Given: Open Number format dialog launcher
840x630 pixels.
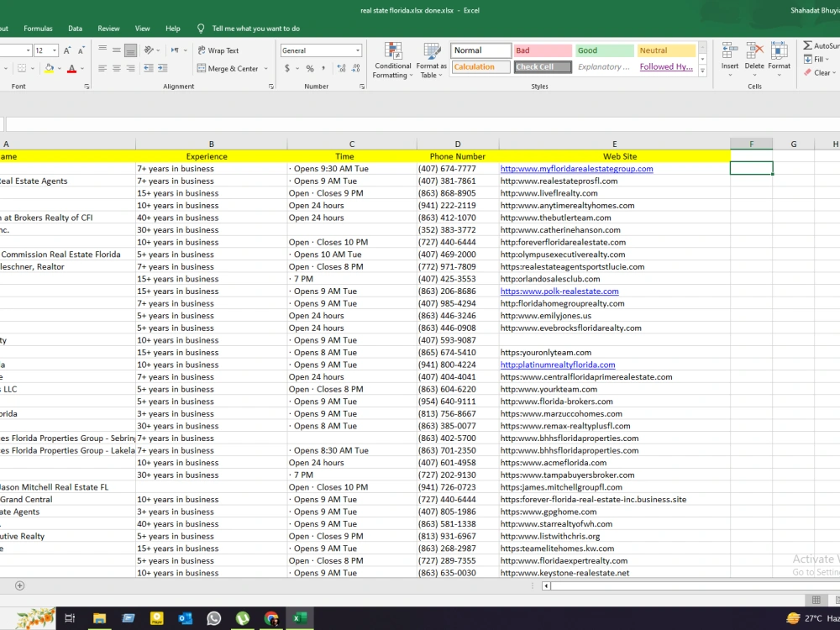Looking at the screenshot, I should 362,87.
